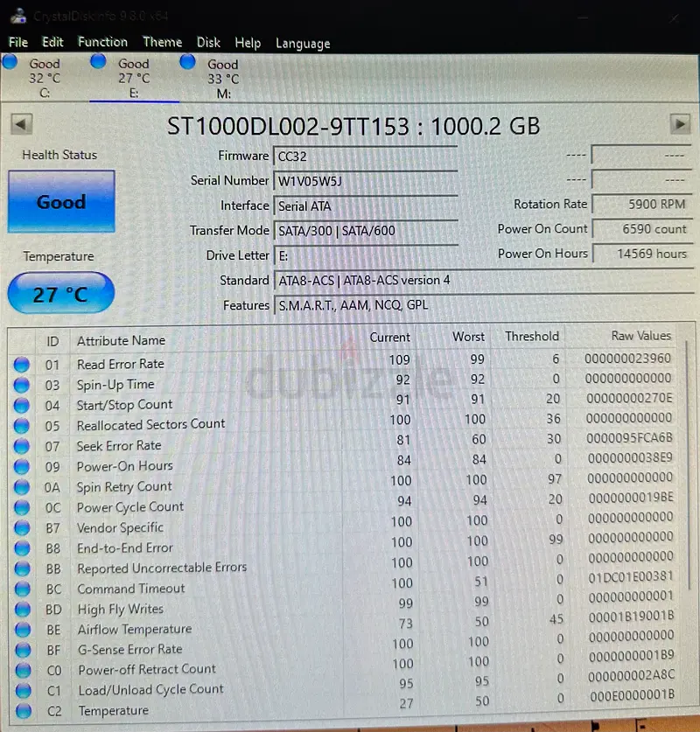The height and width of the screenshot is (732, 700).
Task: Click the Interface field Serial ATA
Action: [365, 206]
